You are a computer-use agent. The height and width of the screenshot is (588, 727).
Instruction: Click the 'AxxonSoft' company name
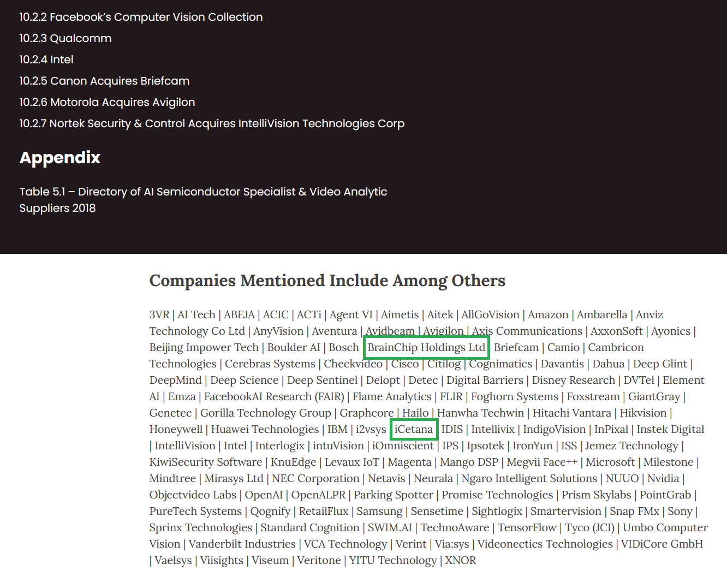[x=617, y=331]
